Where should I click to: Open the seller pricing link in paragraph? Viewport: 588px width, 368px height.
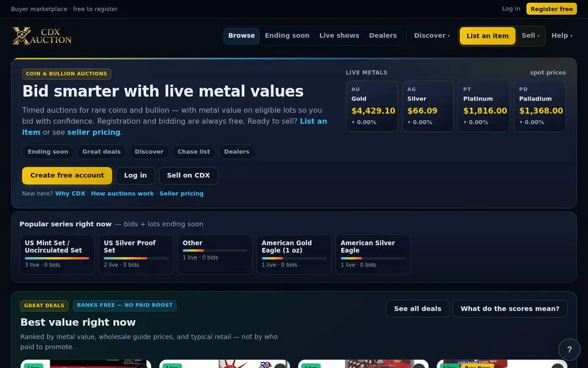[x=94, y=132]
